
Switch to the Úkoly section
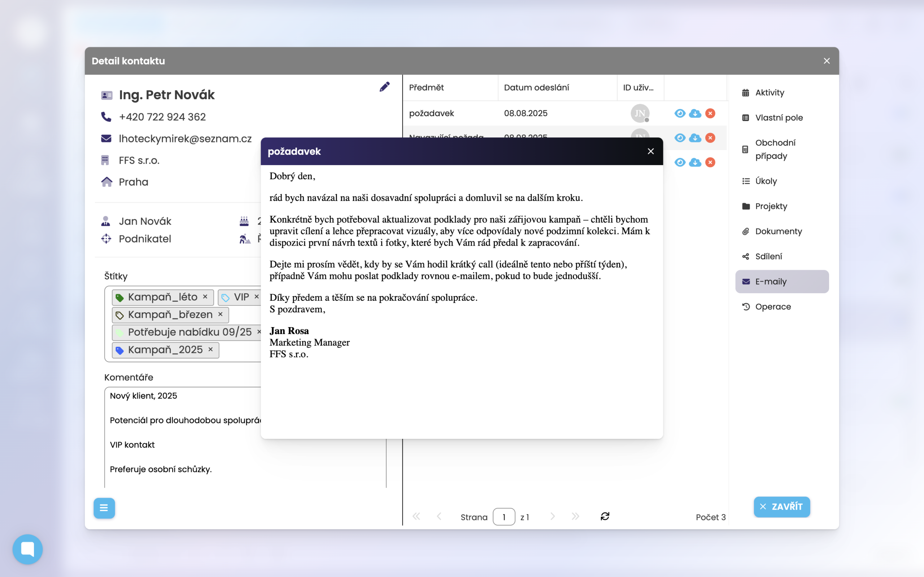point(765,181)
